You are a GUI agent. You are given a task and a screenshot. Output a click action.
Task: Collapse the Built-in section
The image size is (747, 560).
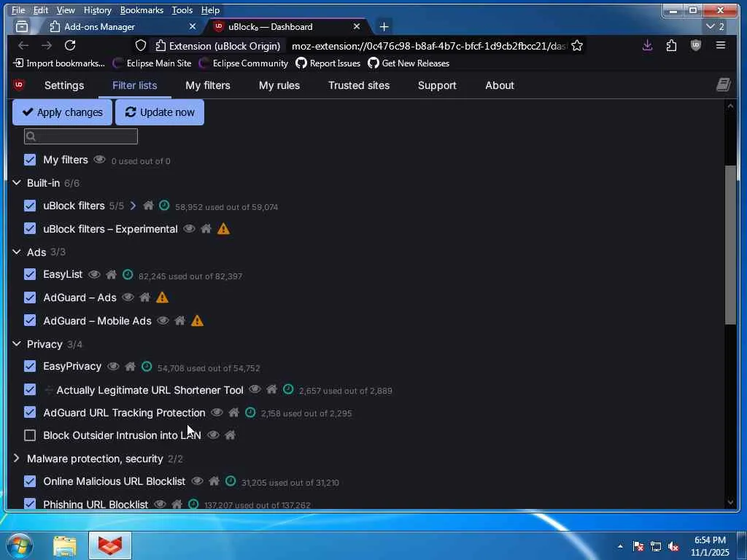(17, 183)
